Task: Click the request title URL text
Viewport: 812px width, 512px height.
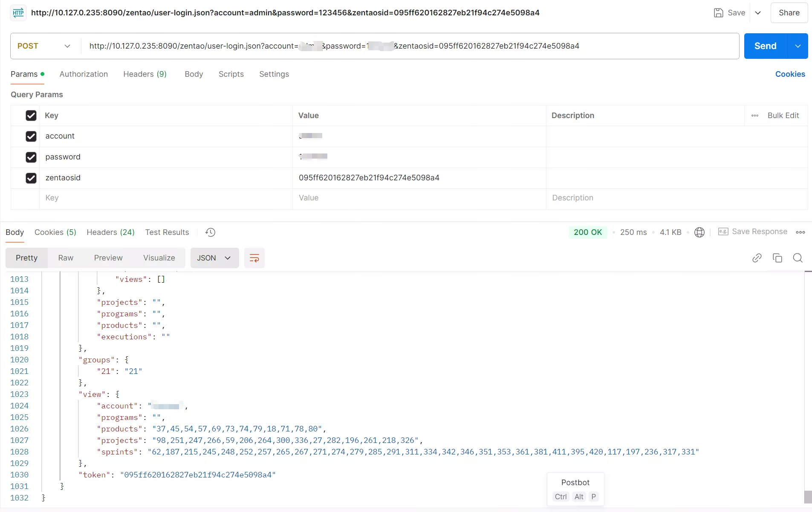Action: point(285,13)
